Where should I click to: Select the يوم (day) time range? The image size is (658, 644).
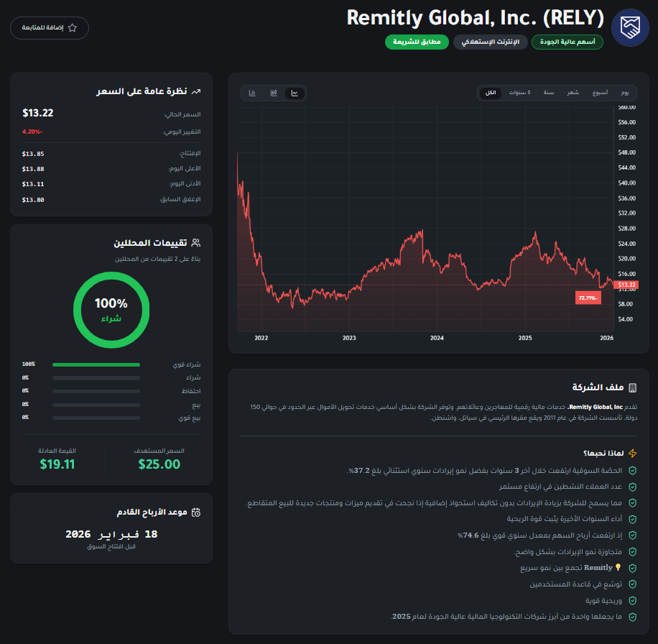pyautogui.click(x=625, y=93)
